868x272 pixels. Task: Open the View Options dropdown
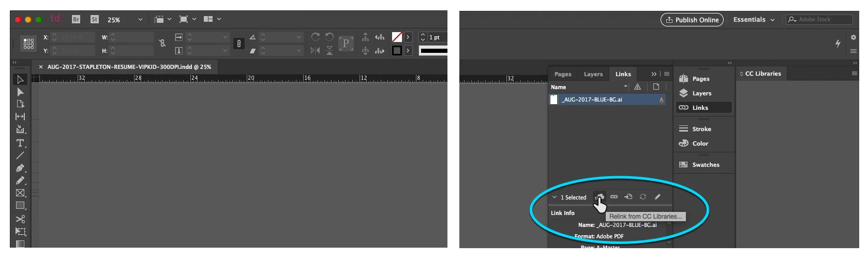[162, 19]
